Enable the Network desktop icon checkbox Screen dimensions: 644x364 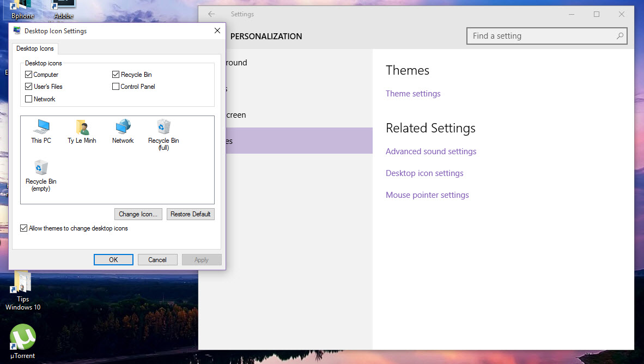(28, 99)
